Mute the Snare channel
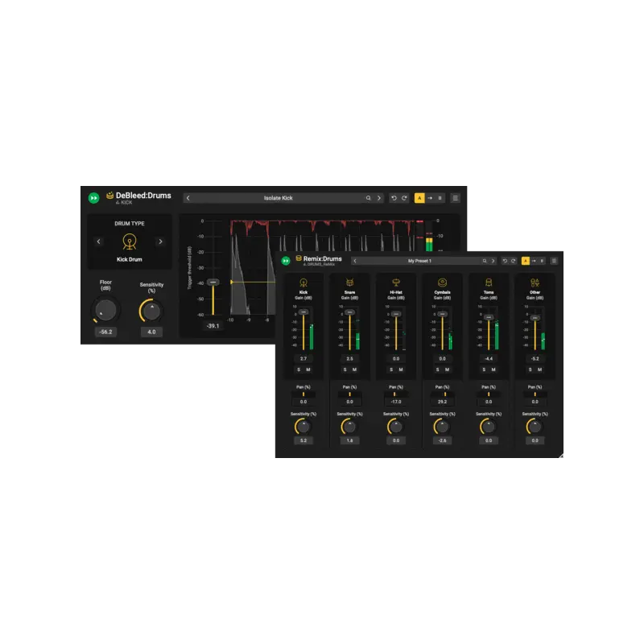 (354, 369)
